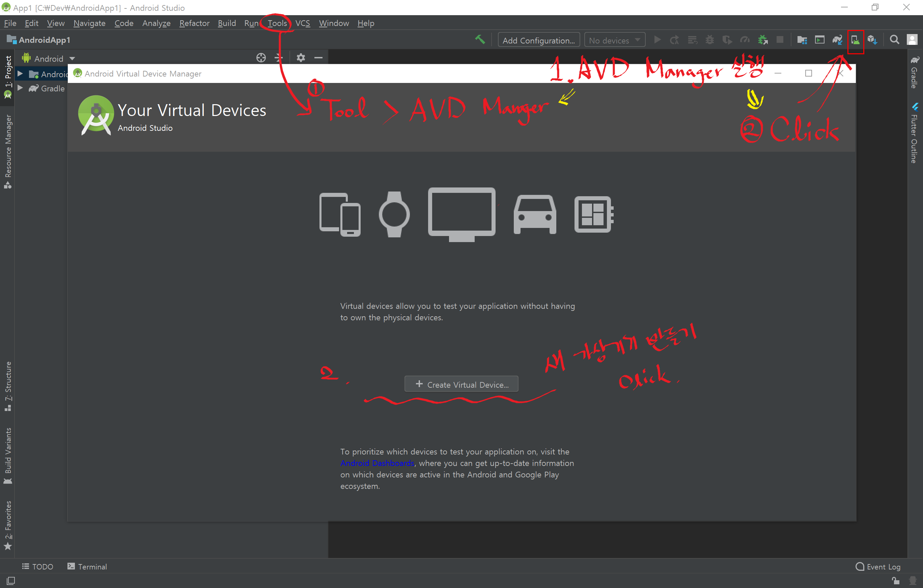Open Search Everywhere magnifier icon
This screenshot has width=923, height=588.
click(894, 40)
